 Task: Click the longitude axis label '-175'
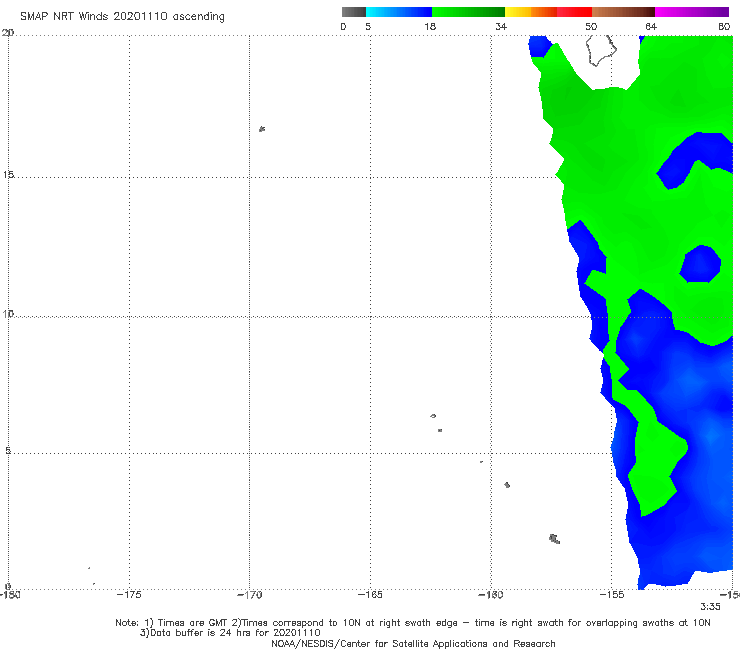pyautogui.click(x=129, y=595)
